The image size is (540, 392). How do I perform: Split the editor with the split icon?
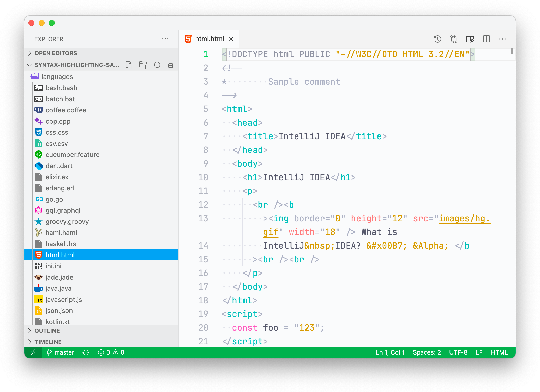point(487,39)
